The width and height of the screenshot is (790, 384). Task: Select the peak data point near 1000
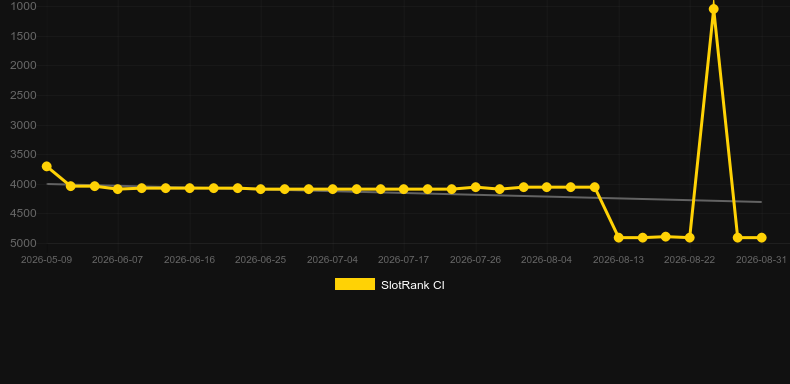pyautogui.click(x=713, y=9)
